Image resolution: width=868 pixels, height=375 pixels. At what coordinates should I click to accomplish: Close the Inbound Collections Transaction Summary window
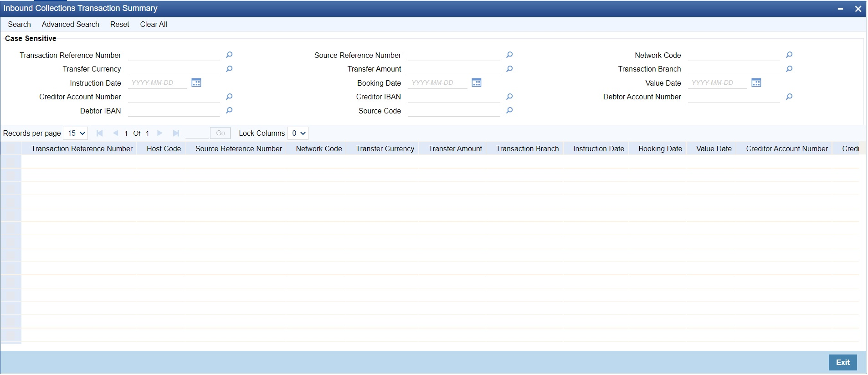(858, 9)
